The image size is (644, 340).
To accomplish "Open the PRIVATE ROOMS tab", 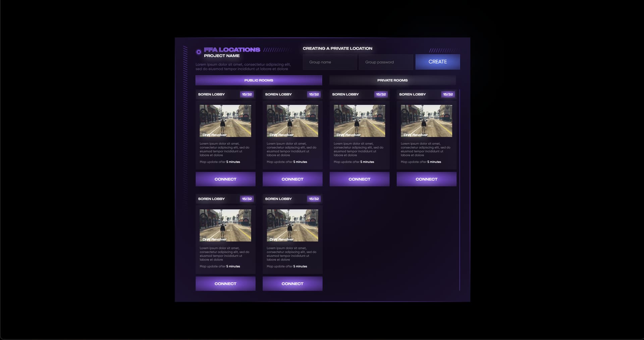I will click(392, 80).
